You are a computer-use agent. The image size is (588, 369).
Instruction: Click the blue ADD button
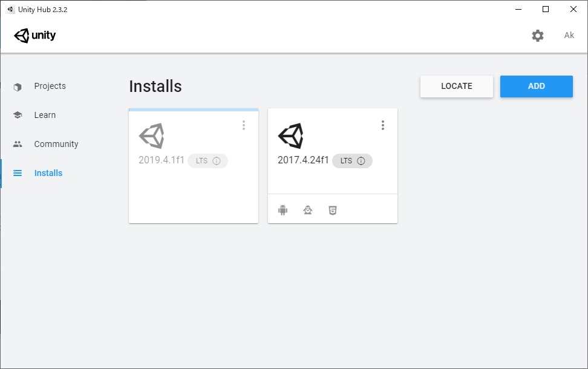tap(536, 86)
